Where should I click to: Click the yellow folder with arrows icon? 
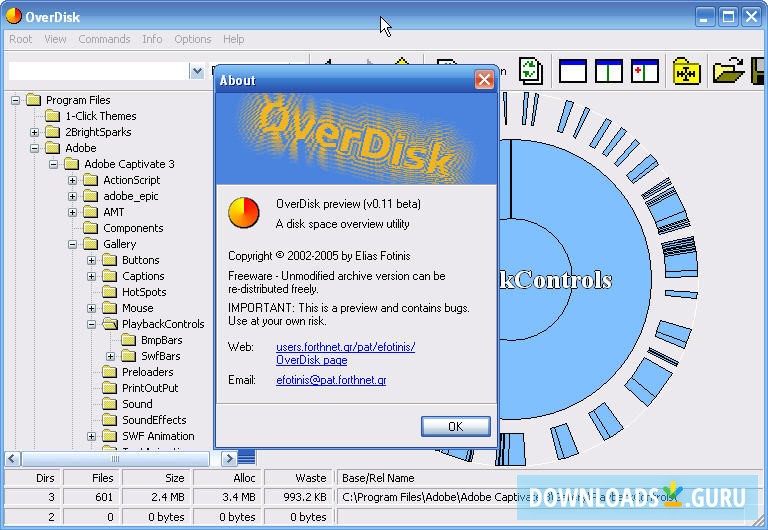click(x=686, y=72)
